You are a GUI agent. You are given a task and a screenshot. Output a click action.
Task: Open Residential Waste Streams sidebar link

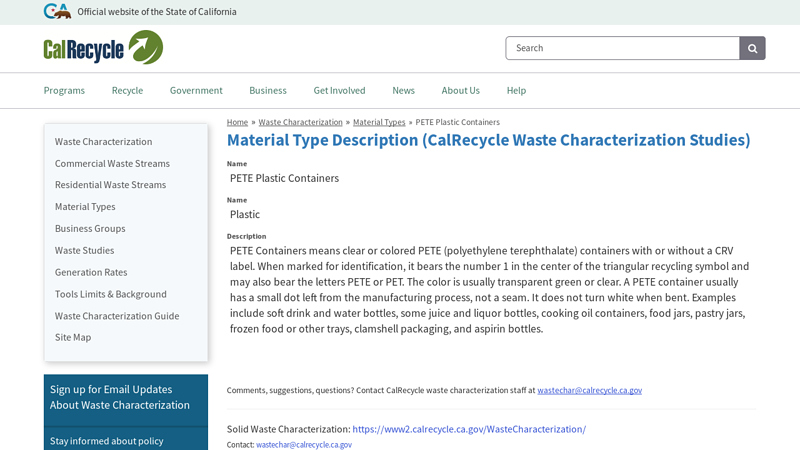click(111, 185)
